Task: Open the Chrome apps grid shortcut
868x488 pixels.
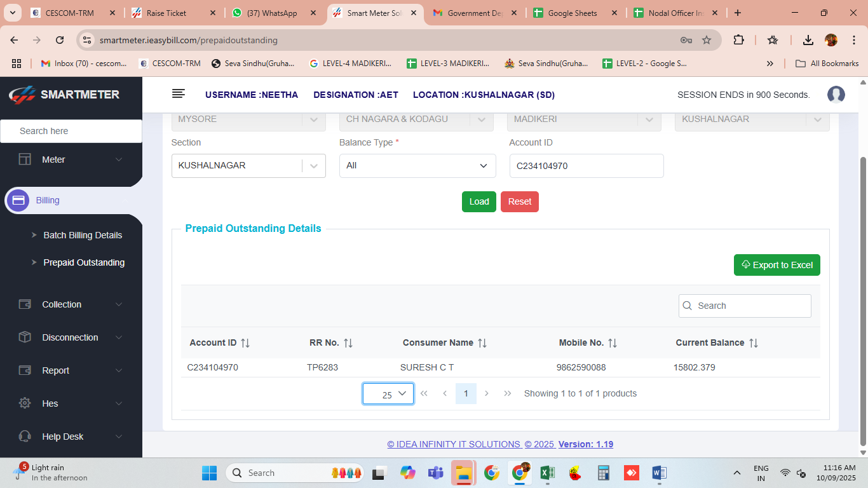Action: (x=17, y=64)
